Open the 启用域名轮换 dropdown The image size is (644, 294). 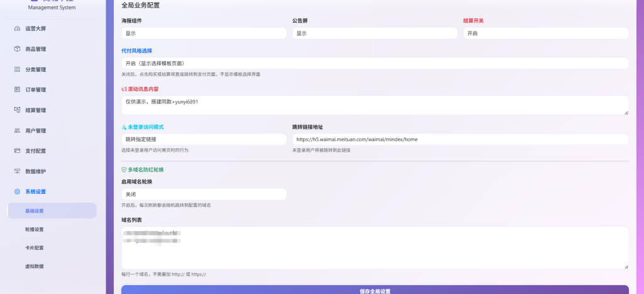(x=204, y=195)
